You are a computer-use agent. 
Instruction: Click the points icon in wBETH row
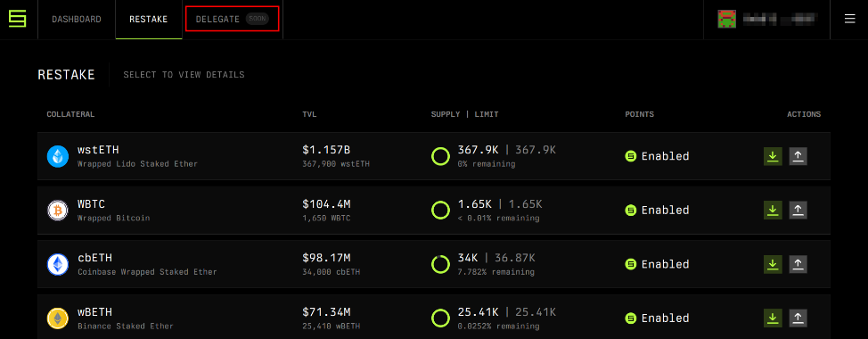point(631,318)
